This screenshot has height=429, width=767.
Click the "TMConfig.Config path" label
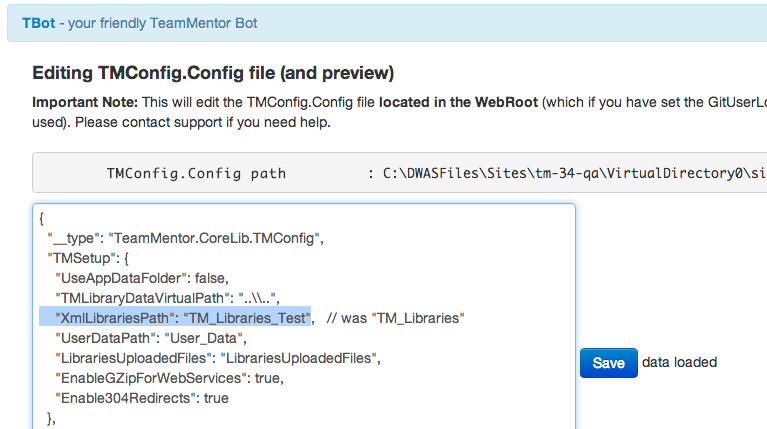click(x=196, y=173)
